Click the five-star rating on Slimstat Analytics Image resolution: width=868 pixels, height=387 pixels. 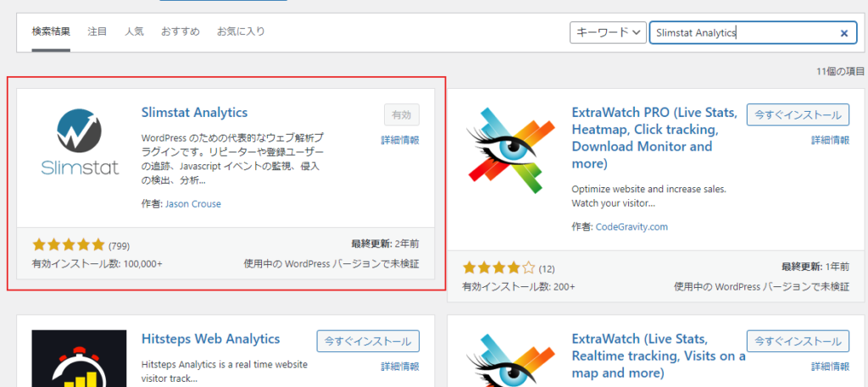pos(69,245)
